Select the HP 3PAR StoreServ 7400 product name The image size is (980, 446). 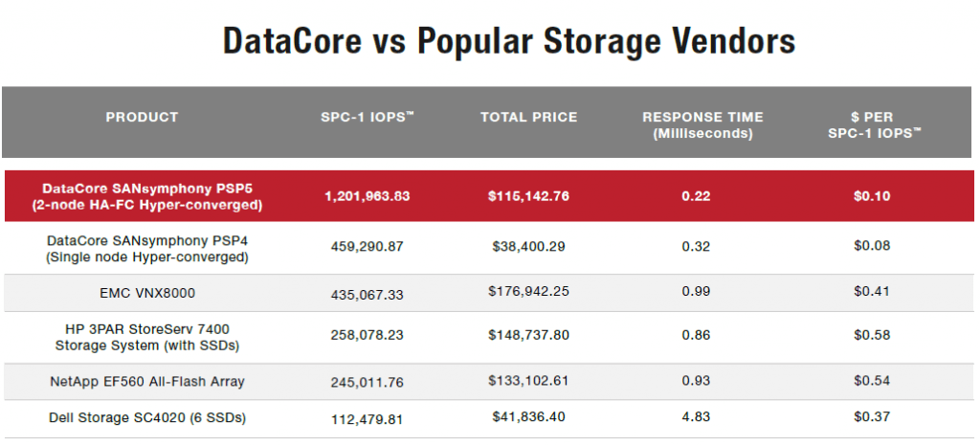(147, 337)
